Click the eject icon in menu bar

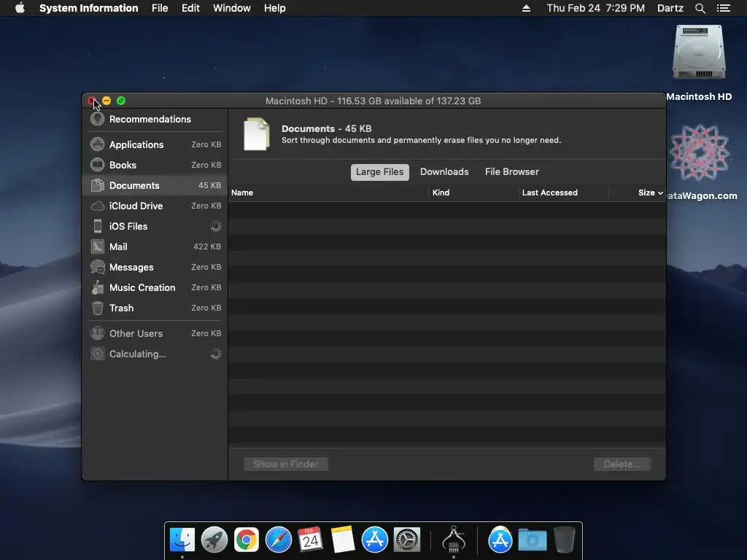pyautogui.click(x=526, y=8)
